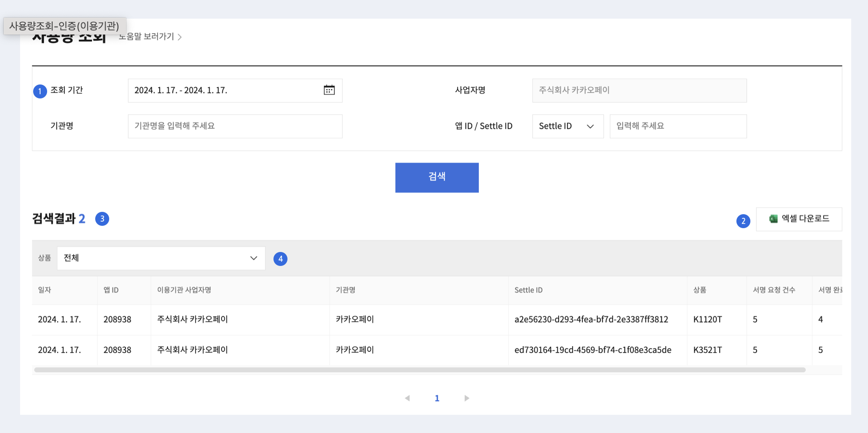
Task: Click the Settle ID column header
Action: coord(528,290)
